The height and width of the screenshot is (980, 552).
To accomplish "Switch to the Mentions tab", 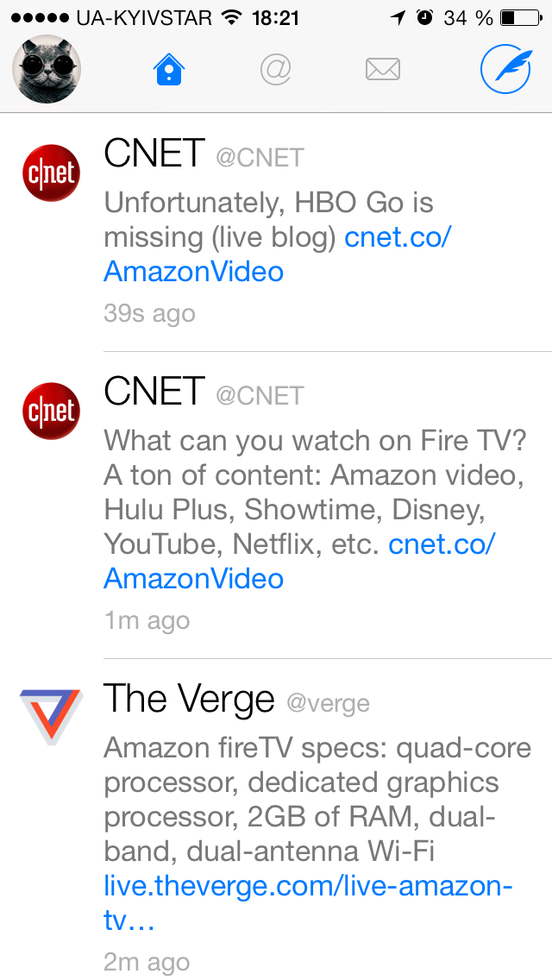I will click(276, 70).
